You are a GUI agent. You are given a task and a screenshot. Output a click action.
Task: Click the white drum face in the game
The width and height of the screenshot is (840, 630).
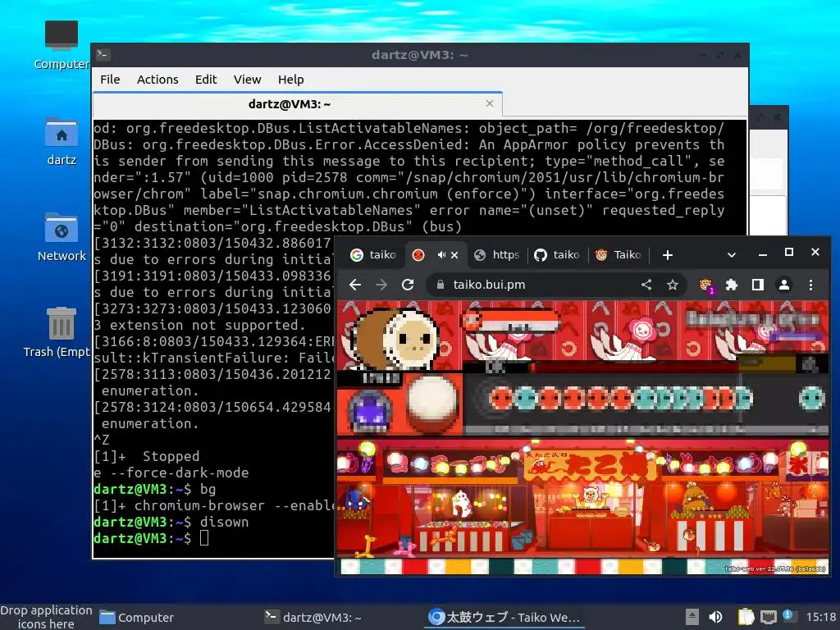pos(431,401)
